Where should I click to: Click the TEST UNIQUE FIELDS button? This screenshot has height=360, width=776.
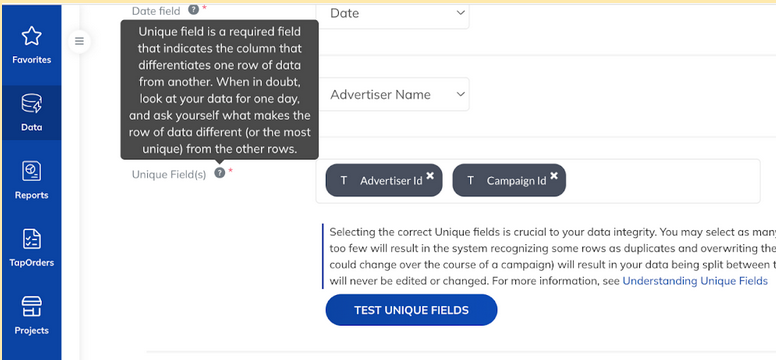click(x=411, y=310)
